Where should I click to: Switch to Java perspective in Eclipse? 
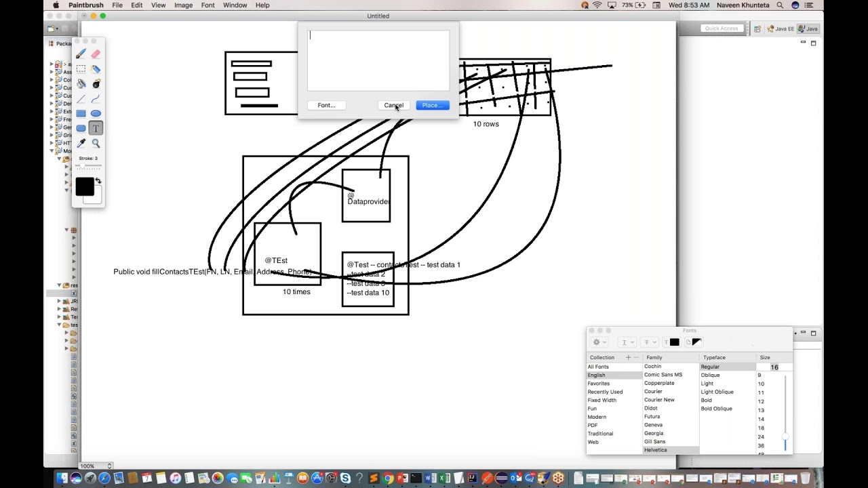808,28
